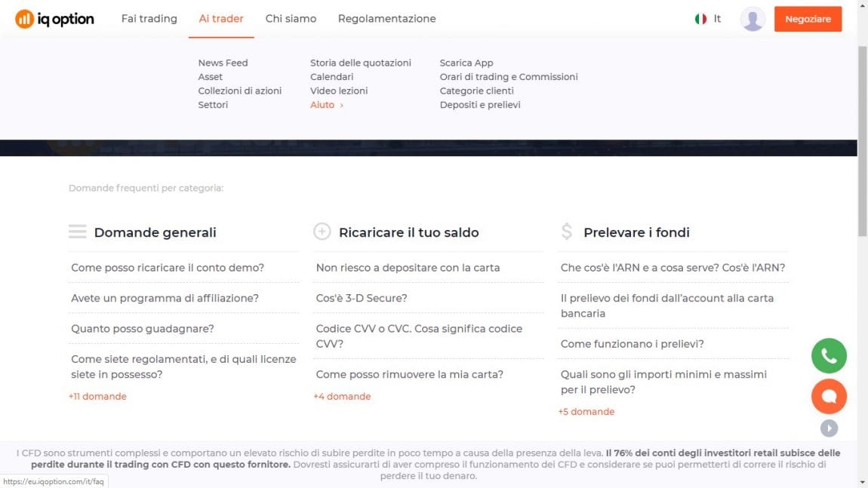This screenshot has height=488, width=868.
Task: Switch to the Regolamentazione section
Action: click(x=386, y=18)
